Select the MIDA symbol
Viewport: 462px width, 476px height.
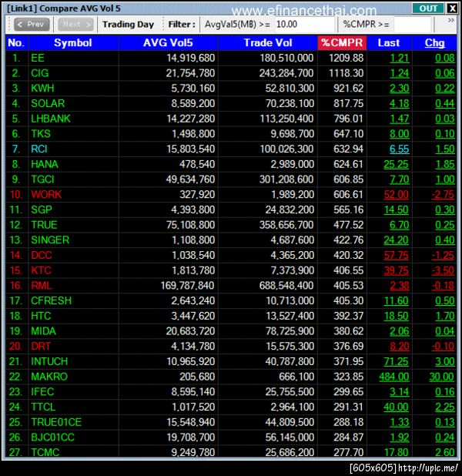(x=43, y=331)
